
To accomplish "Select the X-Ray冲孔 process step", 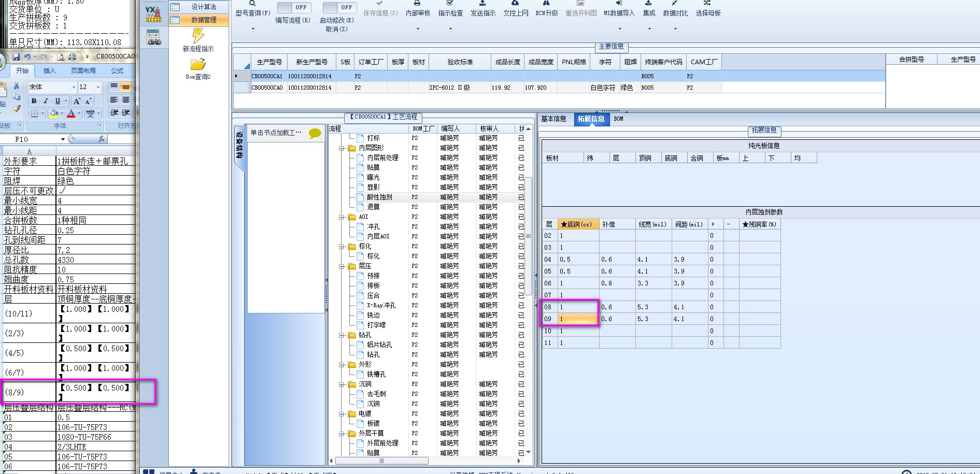I will tap(381, 306).
